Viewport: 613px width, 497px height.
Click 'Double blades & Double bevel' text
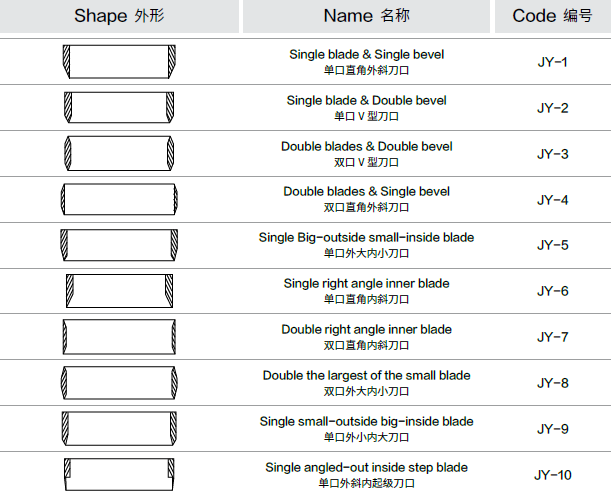(366, 147)
